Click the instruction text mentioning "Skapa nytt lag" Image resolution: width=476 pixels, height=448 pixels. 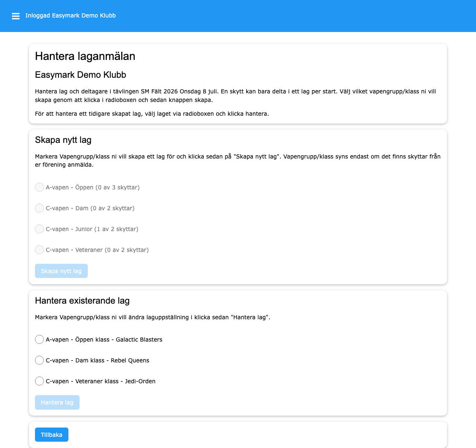coord(238,160)
